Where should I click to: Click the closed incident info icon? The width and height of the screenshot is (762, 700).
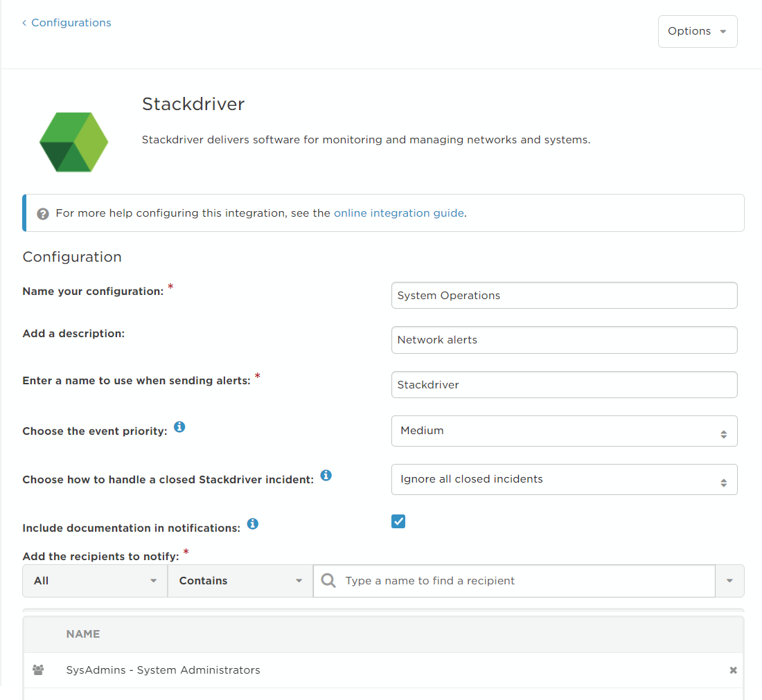click(326, 475)
